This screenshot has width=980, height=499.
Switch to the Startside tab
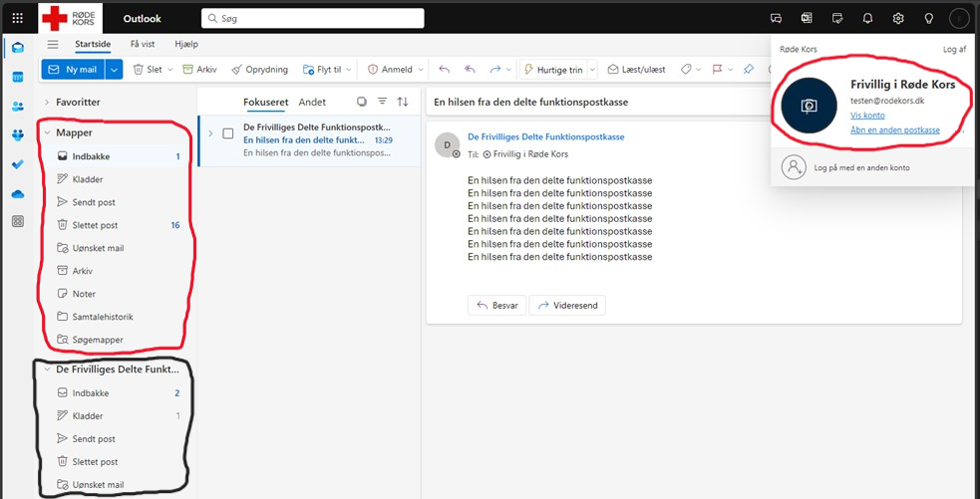(x=93, y=45)
